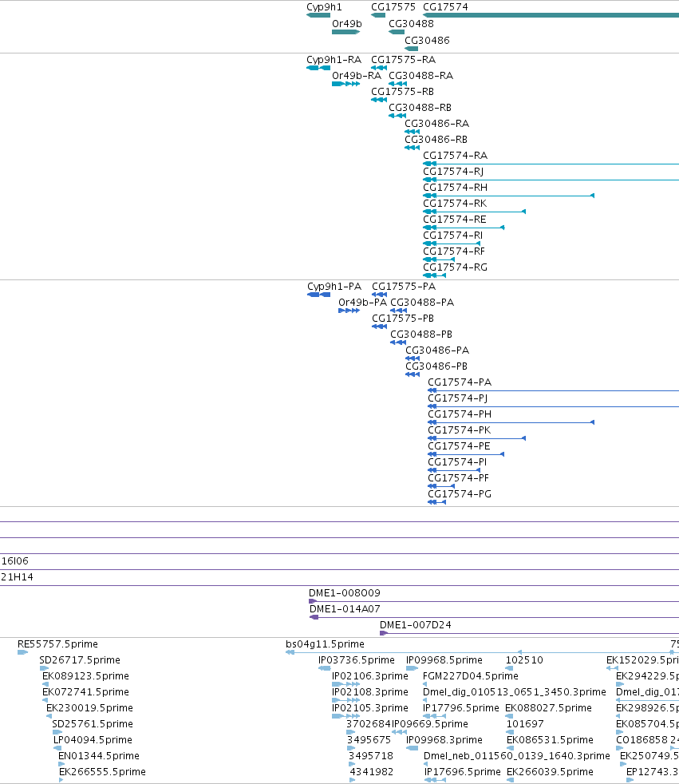Select the CG17575 gene label
Image resolution: width=679 pixels, height=784 pixels.
(393, 7)
